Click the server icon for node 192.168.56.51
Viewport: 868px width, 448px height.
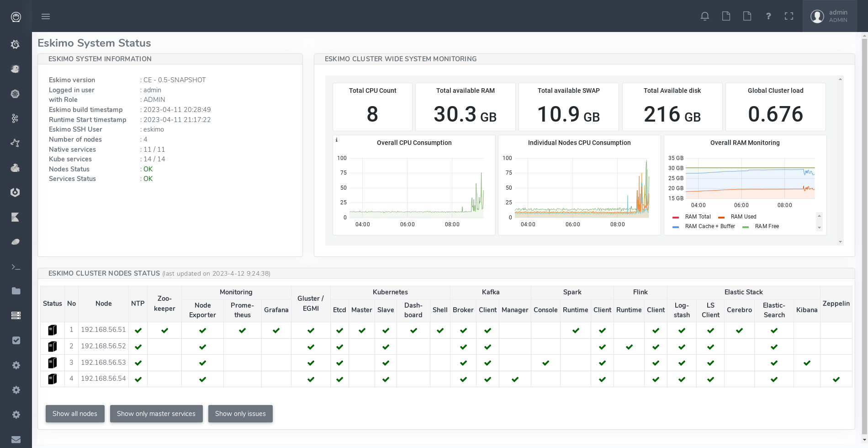point(53,330)
